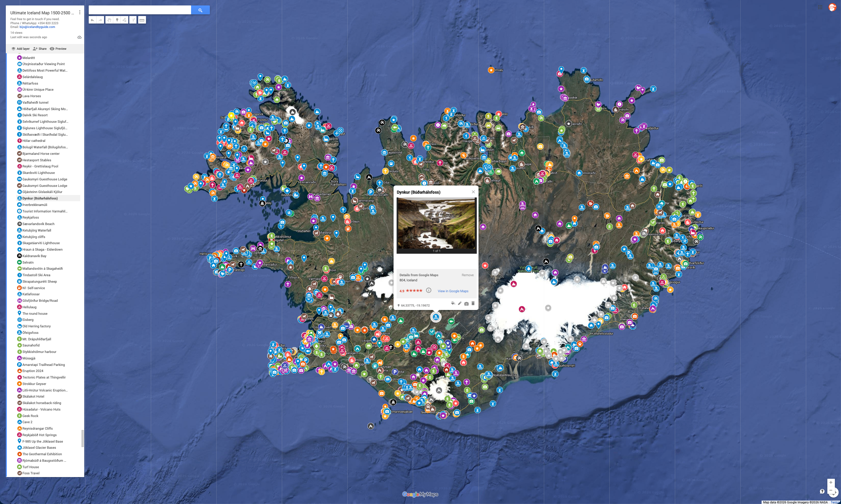The width and height of the screenshot is (841, 504).
Task: Zoom in on the map
Action: click(831, 483)
